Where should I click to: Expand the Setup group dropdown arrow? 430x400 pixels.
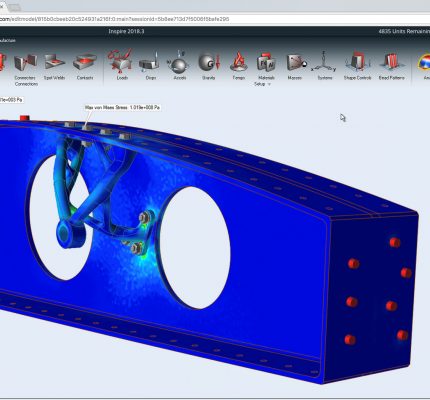tap(269, 84)
